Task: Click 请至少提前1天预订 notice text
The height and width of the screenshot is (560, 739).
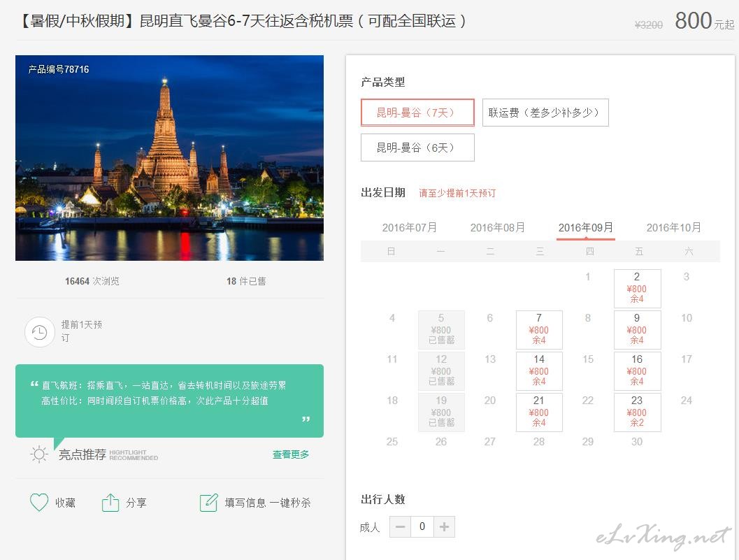Action: click(457, 193)
